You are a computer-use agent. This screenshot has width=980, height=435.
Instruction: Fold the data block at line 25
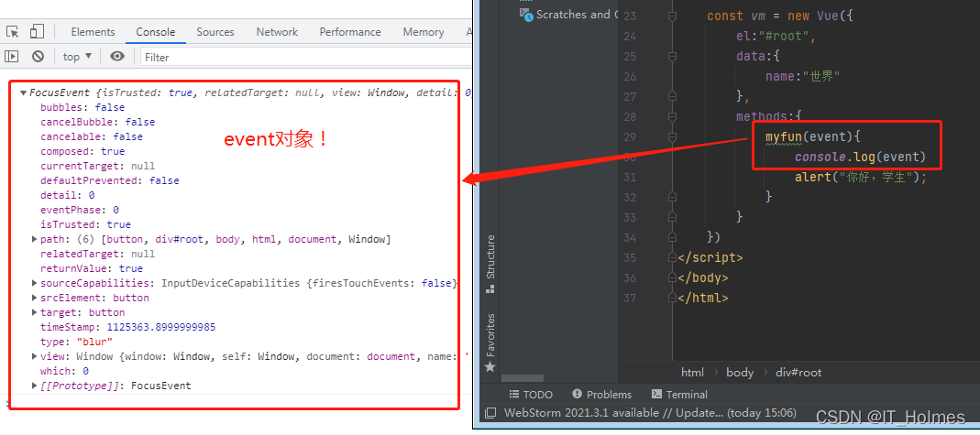[673, 56]
